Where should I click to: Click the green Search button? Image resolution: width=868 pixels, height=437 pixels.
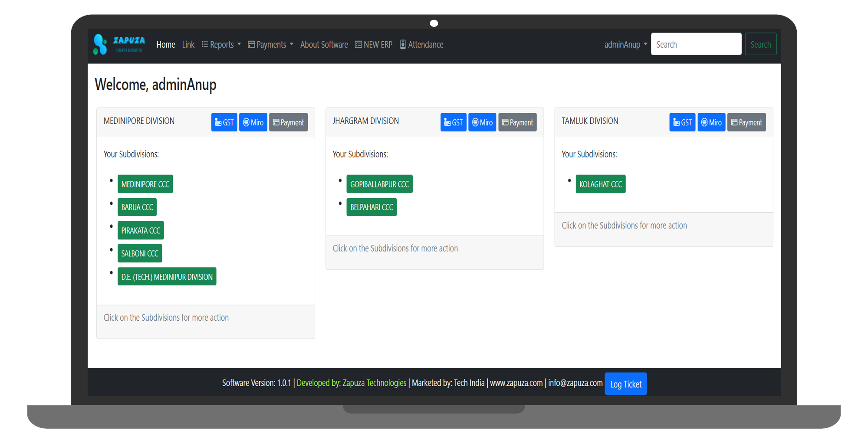[761, 44]
